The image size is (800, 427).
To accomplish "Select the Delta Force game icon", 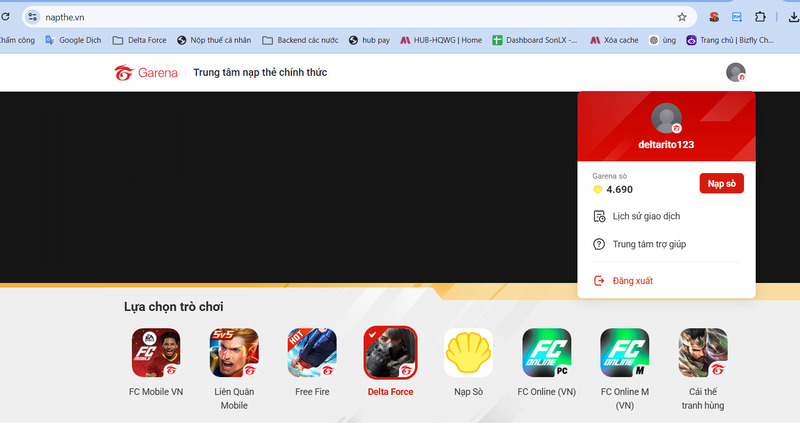I will coord(390,353).
